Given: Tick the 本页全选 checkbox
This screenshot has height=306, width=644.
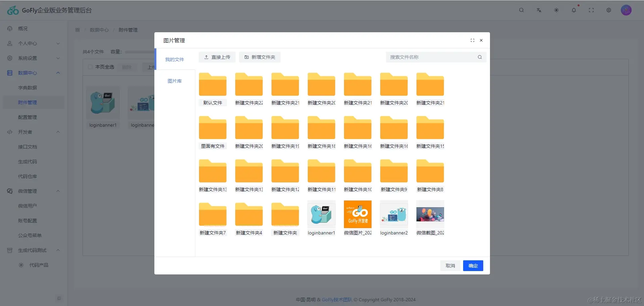Looking at the screenshot, I should click(90, 67).
